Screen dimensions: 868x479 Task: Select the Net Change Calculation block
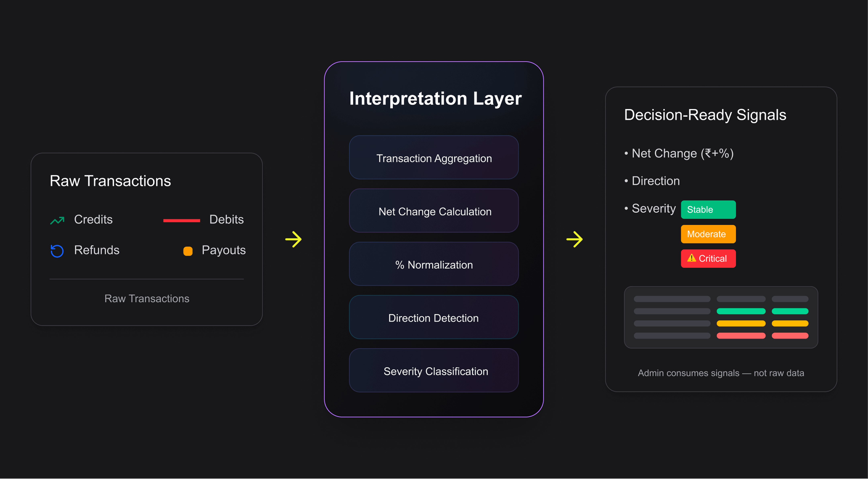(434, 211)
